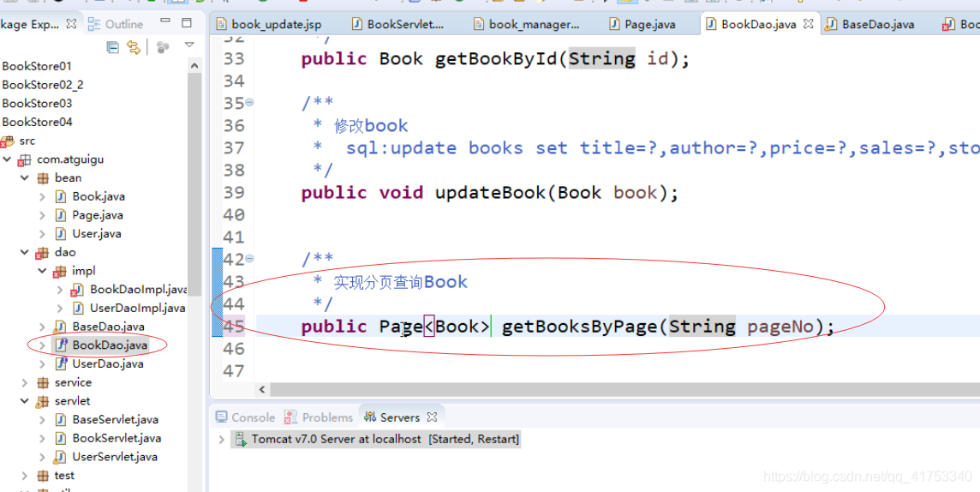
Task: Select the BookStore02_2 project
Action: (43, 85)
